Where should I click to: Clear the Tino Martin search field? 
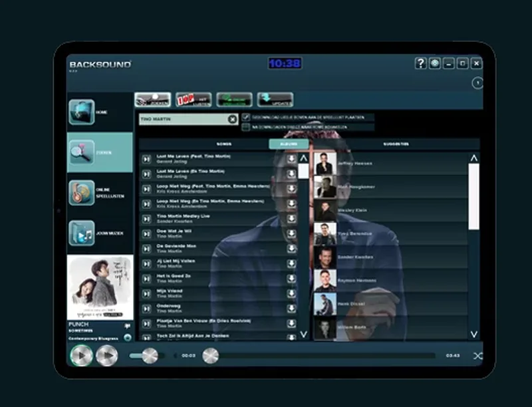(232, 119)
